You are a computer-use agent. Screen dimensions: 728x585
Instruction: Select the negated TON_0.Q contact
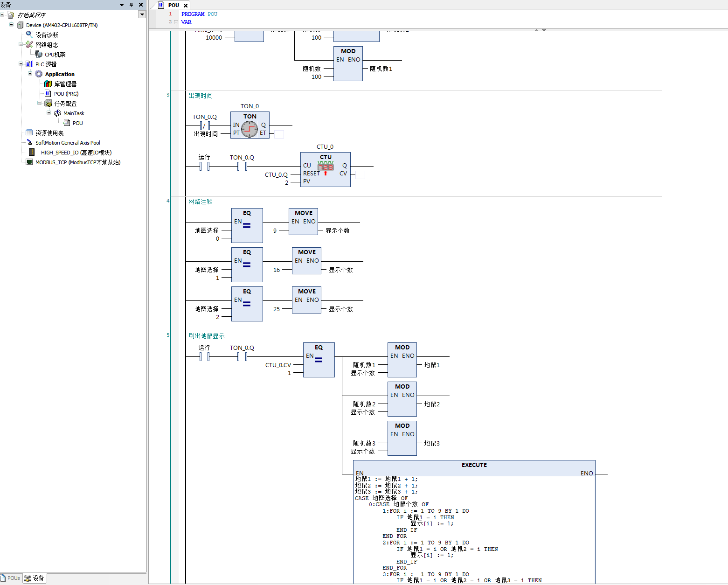pyautogui.click(x=205, y=125)
